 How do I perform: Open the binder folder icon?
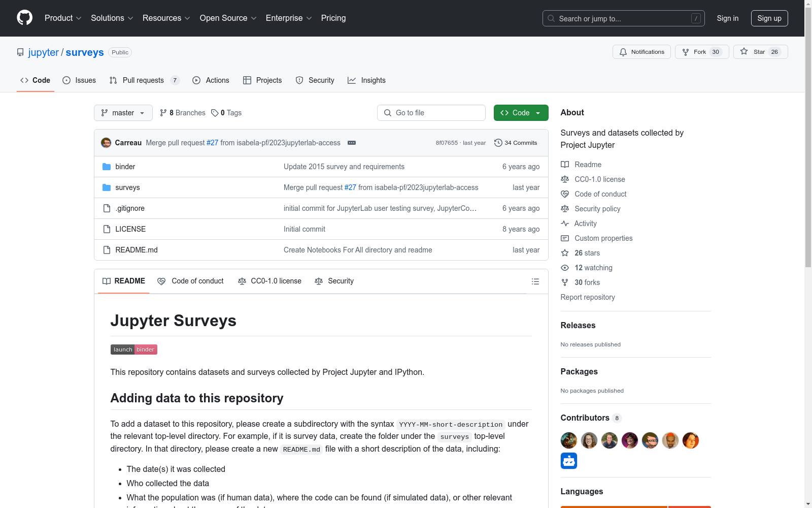click(x=107, y=167)
